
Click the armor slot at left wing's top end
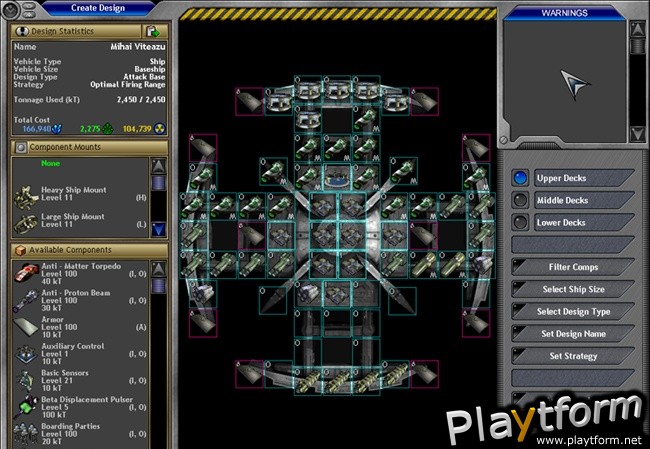tap(203, 148)
